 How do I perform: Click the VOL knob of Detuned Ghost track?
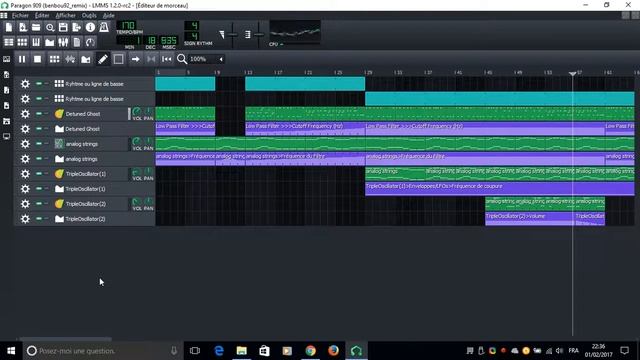[137, 111]
